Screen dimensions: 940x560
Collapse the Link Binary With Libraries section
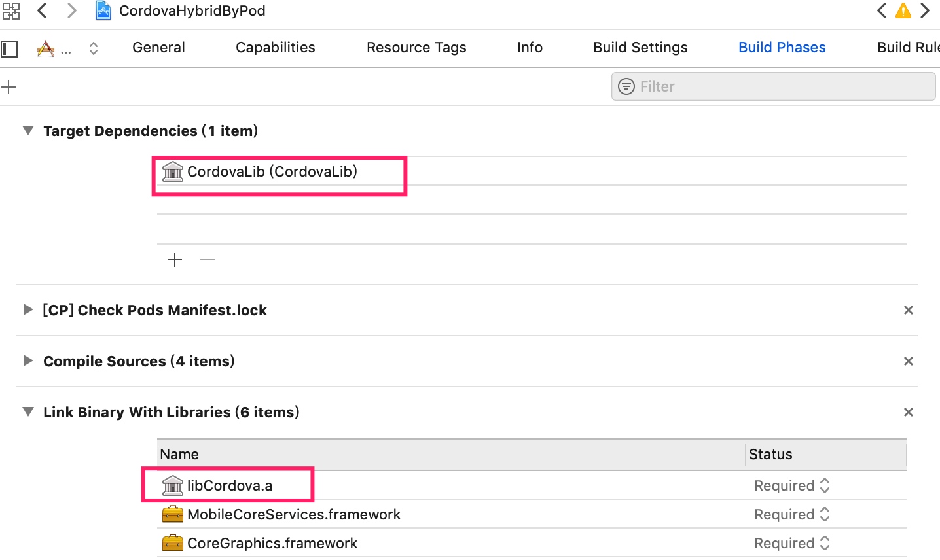pos(28,412)
